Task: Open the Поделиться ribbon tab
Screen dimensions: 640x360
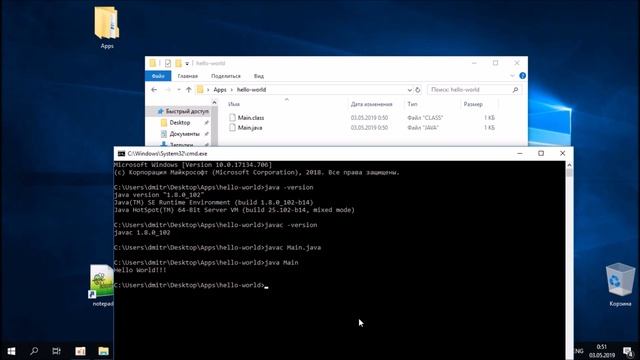Action: [226, 76]
